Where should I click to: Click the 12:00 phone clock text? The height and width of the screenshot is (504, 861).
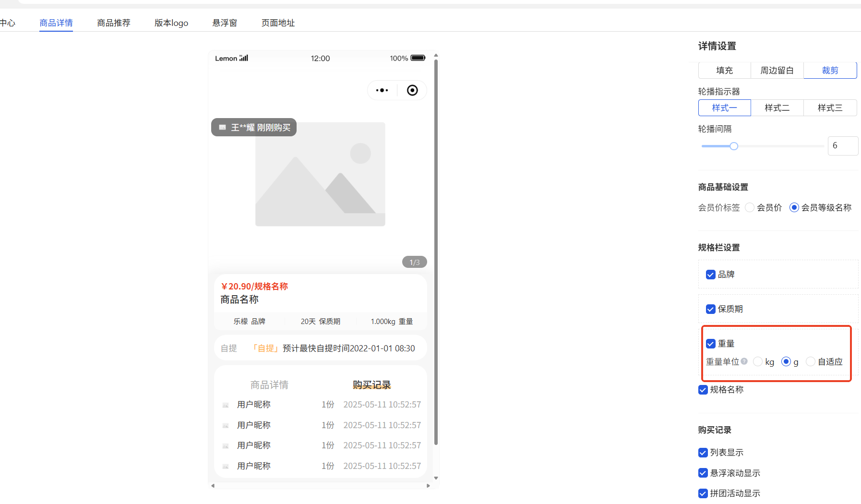320,58
